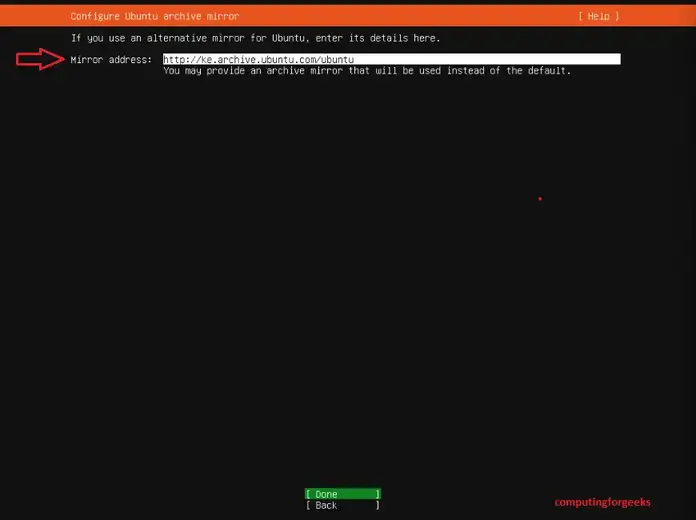Go Back to the previous screen
Image resolution: width=696 pixels, height=520 pixels.
pyautogui.click(x=343, y=505)
